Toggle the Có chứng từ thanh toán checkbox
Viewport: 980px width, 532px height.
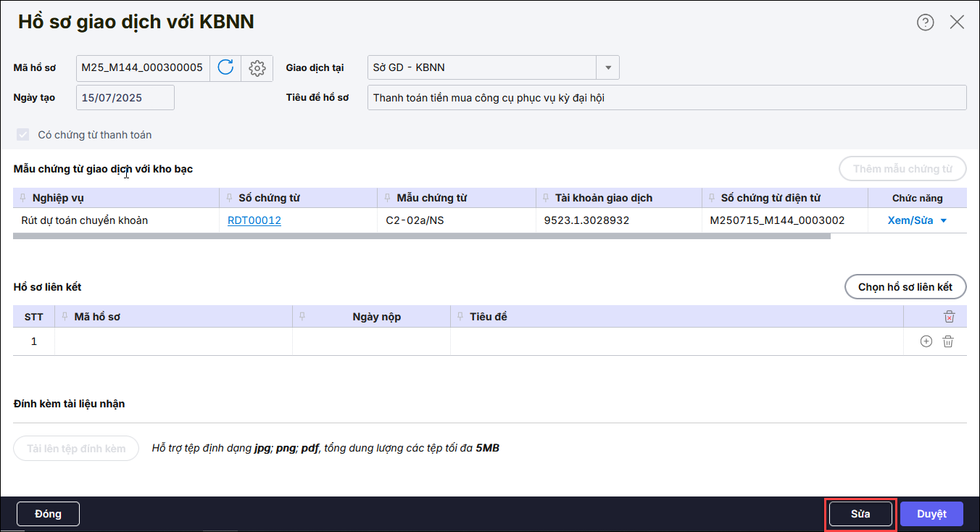[23, 135]
